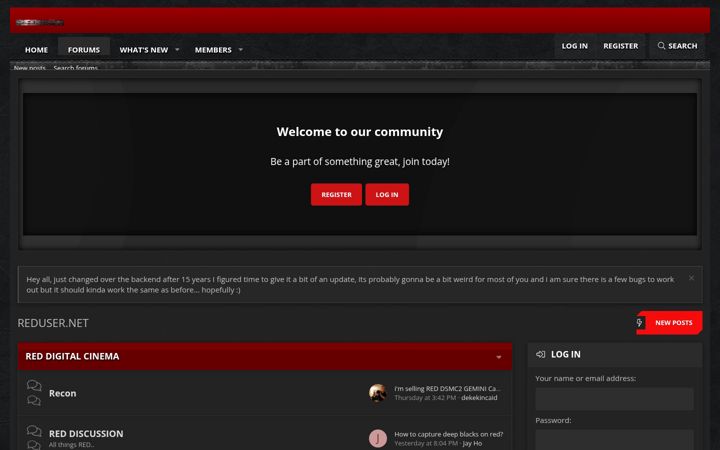
Task: Dismiss the backend update notice
Action: pyautogui.click(x=691, y=278)
